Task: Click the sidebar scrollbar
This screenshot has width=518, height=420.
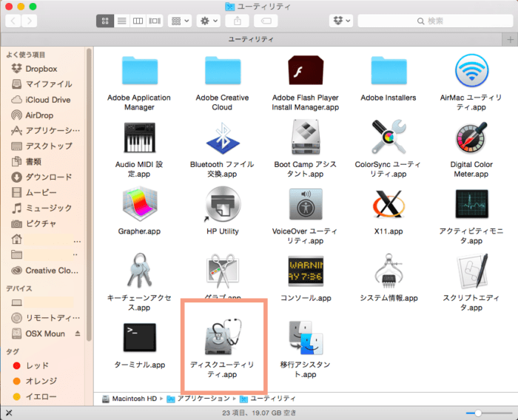Action: [89, 194]
